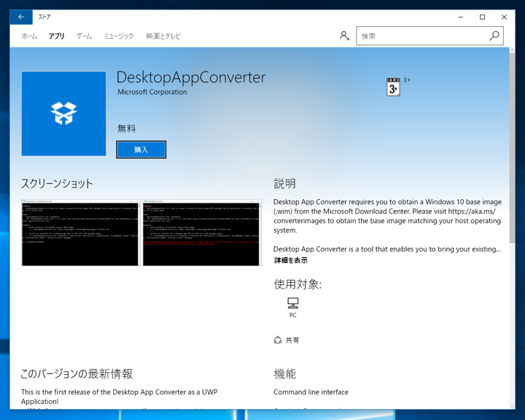
Task: Click the scrollbar down arrow
Action: tap(512, 406)
